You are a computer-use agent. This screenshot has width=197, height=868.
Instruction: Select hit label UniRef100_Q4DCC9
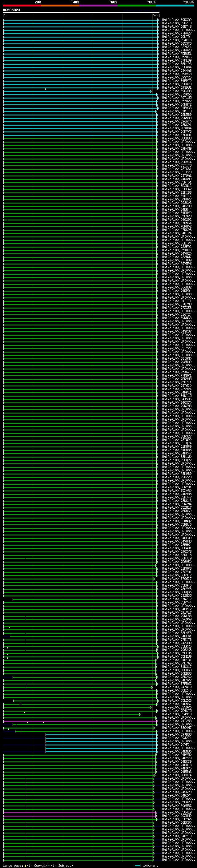pos(177,761)
